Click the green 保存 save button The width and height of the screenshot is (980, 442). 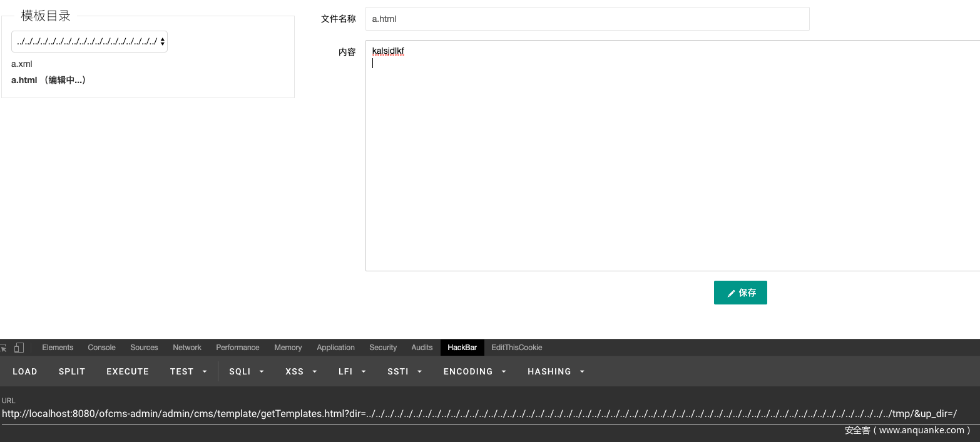pyautogui.click(x=740, y=293)
